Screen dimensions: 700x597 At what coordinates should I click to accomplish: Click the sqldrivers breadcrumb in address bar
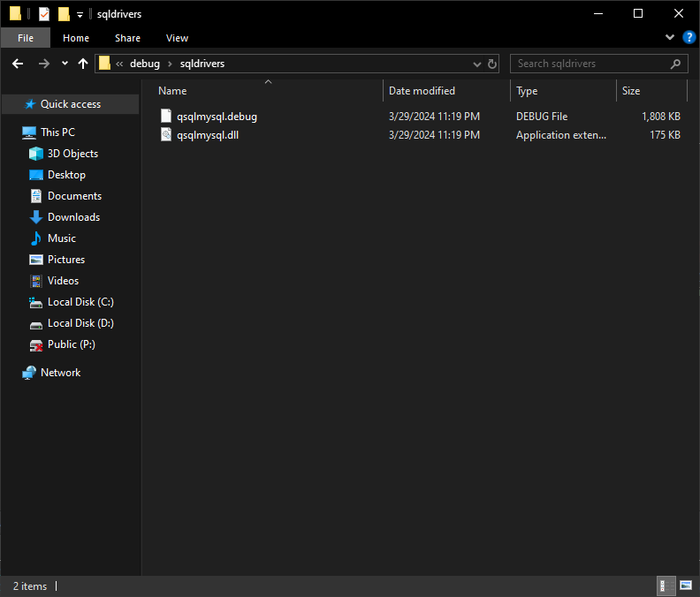(x=202, y=64)
